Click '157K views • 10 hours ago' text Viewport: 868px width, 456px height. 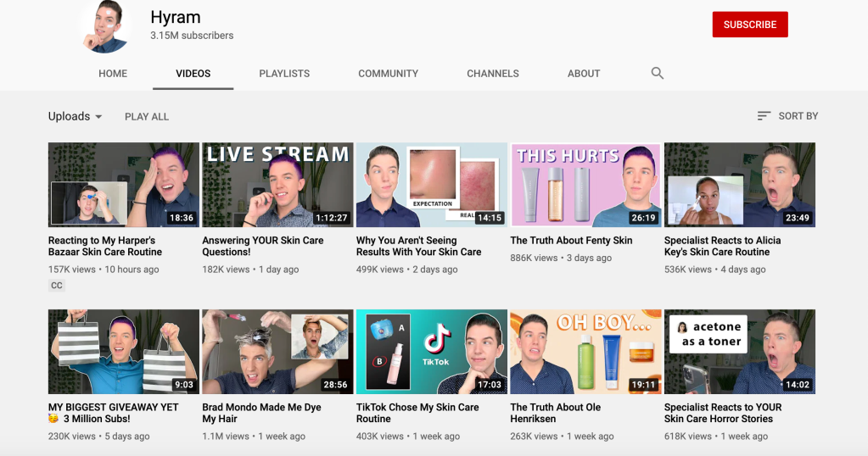104,270
